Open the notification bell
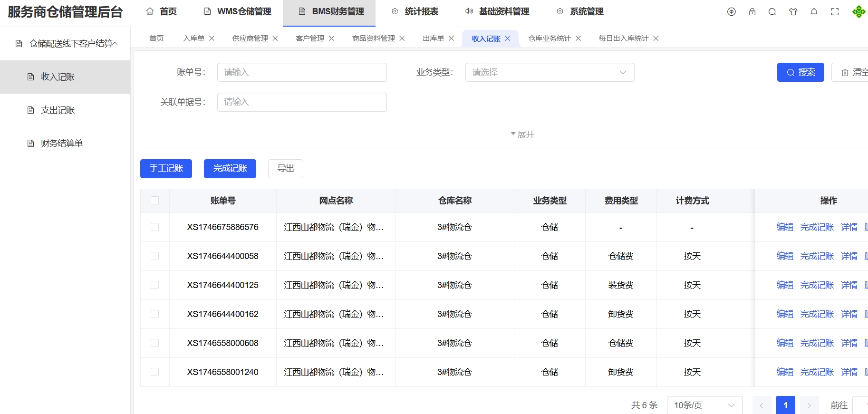The height and width of the screenshot is (414, 868). [814, 12]
